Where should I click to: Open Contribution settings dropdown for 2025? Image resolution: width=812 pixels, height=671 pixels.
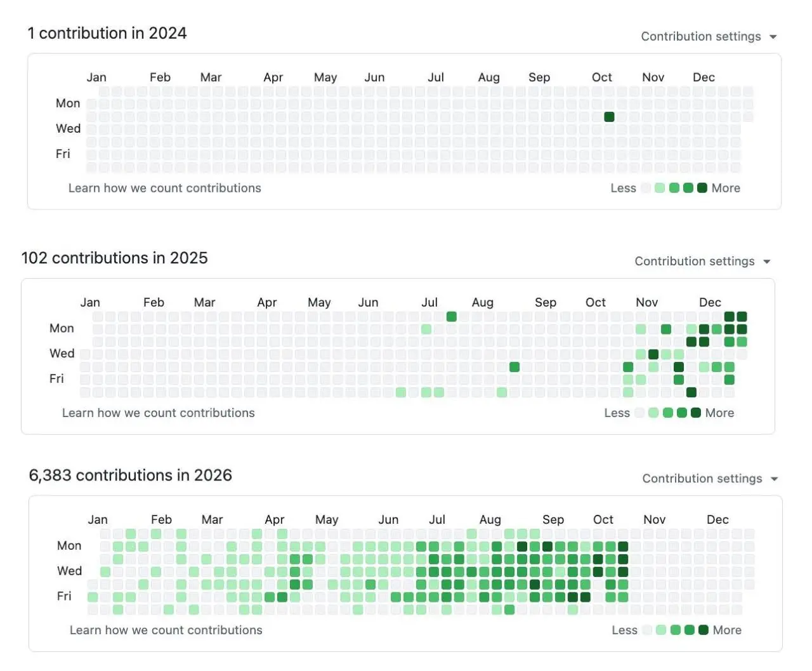[x=702, y=262]
